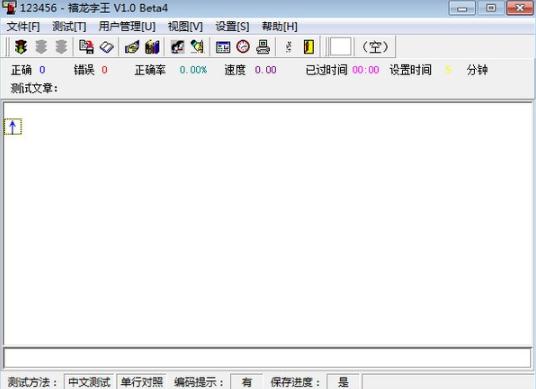Click the 分钟 label
Screen dimensions: 536x389
pyautogui.click(x=477, y=70)
